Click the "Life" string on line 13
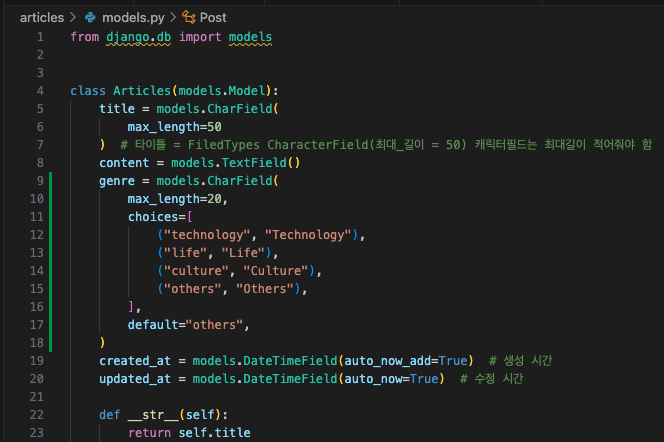This screenshot has width=664, height=442. (x=243, y=253)
